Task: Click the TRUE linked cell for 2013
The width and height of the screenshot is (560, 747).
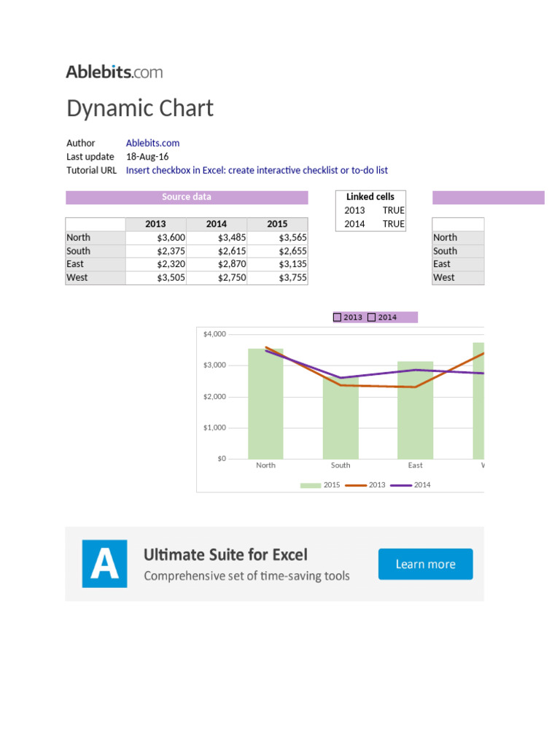Action: 393,210
